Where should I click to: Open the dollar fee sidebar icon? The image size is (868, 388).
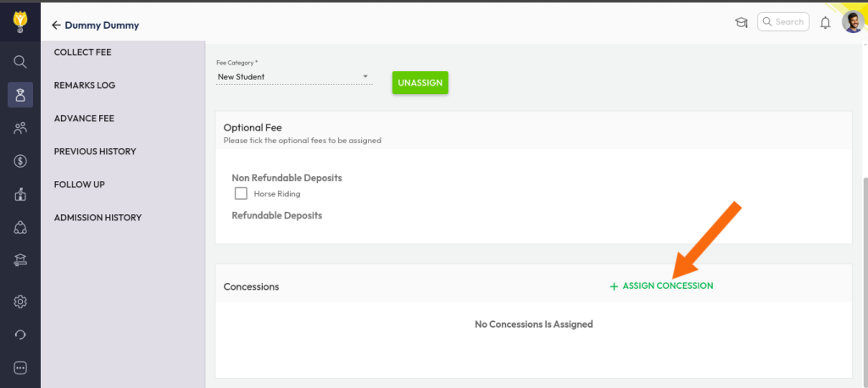[20, 161]
